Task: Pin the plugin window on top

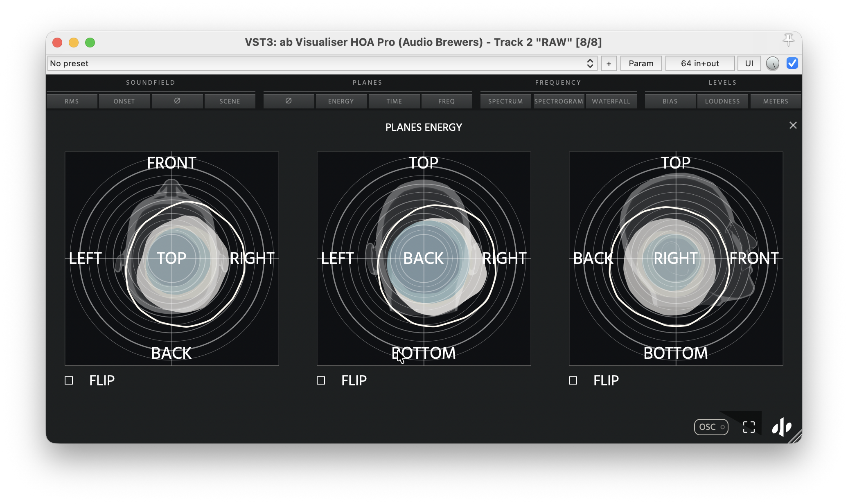Action: click(789, 40)
